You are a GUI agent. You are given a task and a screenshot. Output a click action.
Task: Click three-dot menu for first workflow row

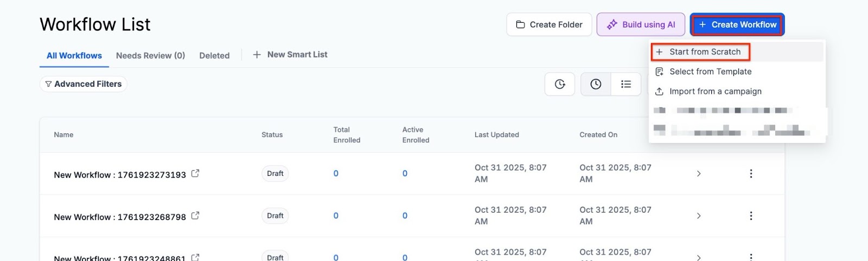pos(751,173)
